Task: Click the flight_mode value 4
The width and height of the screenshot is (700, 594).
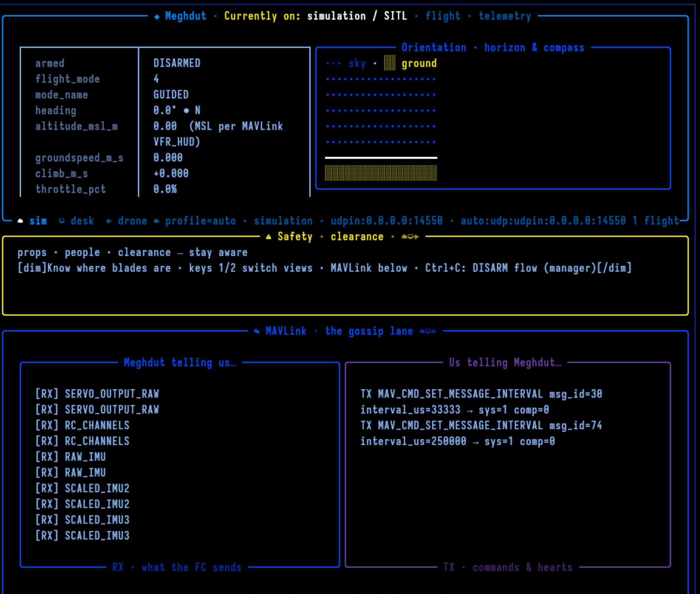Action: pos(156,79)
